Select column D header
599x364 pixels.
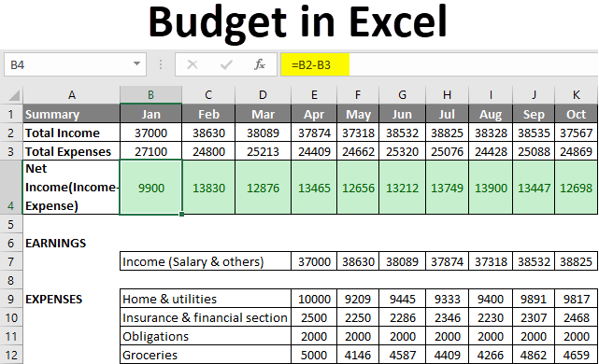pyautogui.click(x=263, y=94)
